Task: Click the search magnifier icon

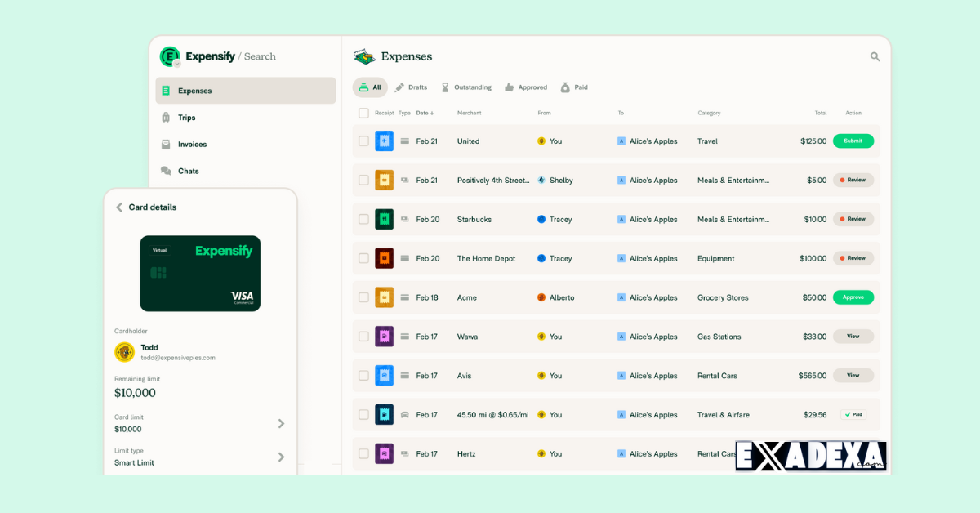Action: [x=875, y=56]
